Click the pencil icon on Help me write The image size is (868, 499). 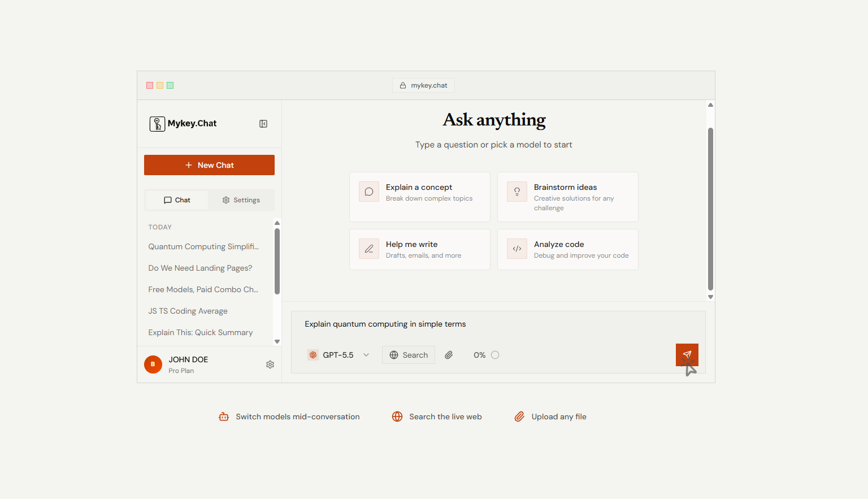point(369,249)
